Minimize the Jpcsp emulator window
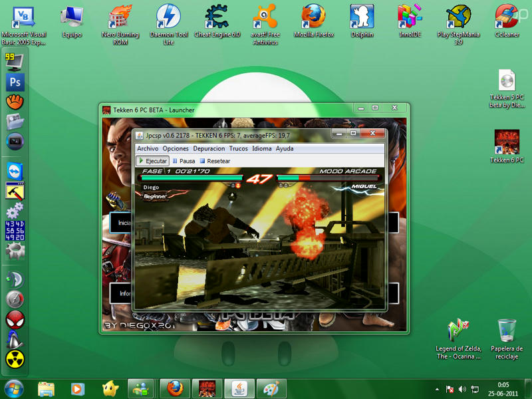Screen dimensions: 532x399 pos(339,134)
